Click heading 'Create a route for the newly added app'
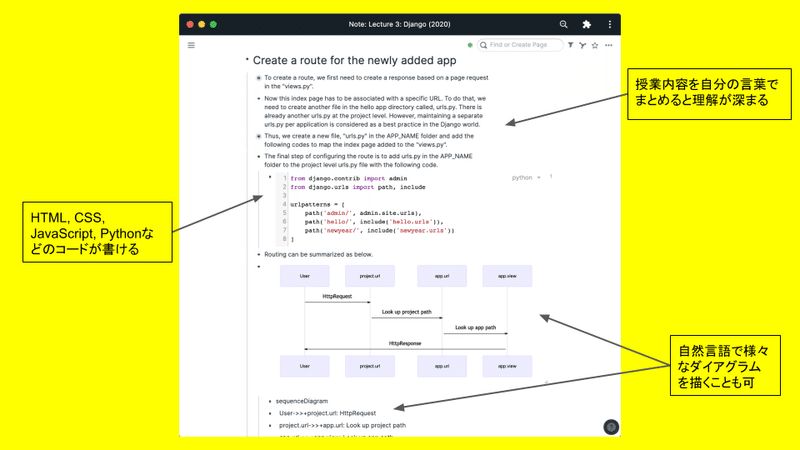800x450 pixels. coord(355,60)
